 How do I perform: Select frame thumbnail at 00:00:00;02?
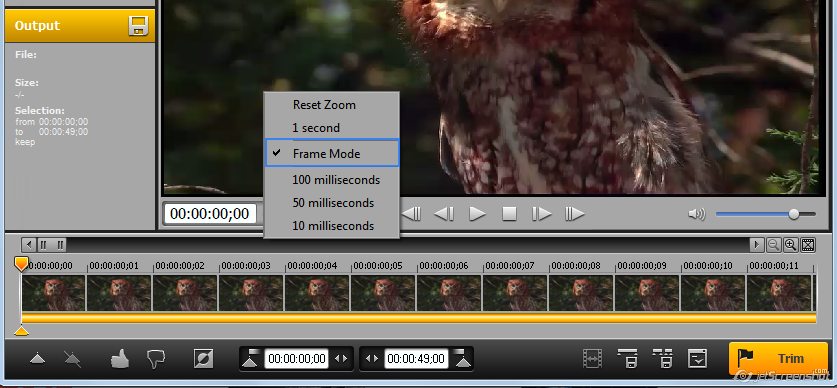(x=185, y=292)
